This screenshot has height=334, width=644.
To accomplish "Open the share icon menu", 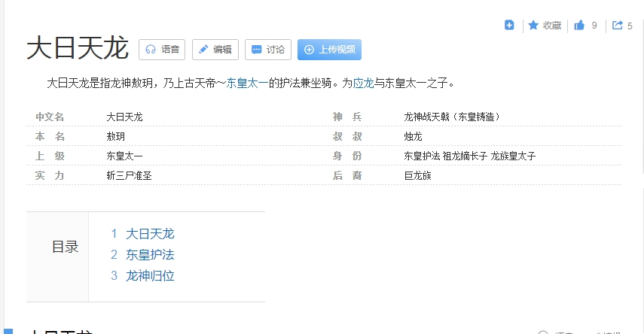I will click(618, 25).
